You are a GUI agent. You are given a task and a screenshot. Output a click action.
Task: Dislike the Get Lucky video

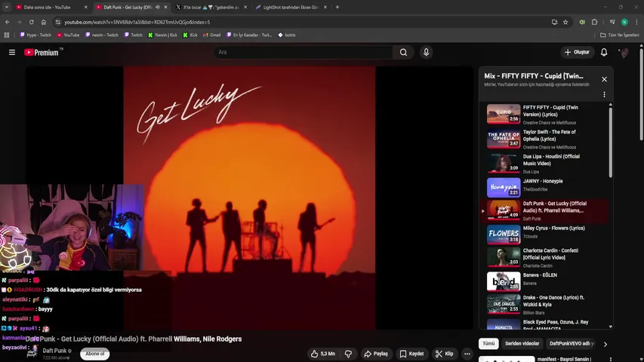pyautogui.click(x=348, y=354)
